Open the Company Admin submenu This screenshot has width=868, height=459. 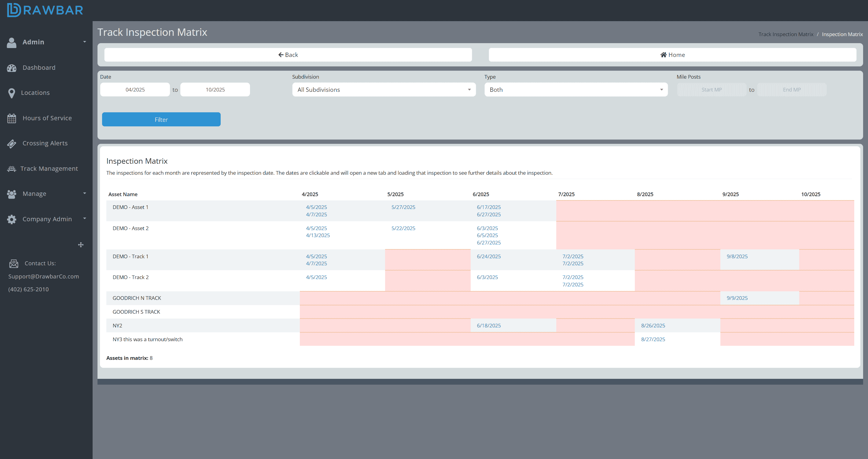(x=47, y=219)
